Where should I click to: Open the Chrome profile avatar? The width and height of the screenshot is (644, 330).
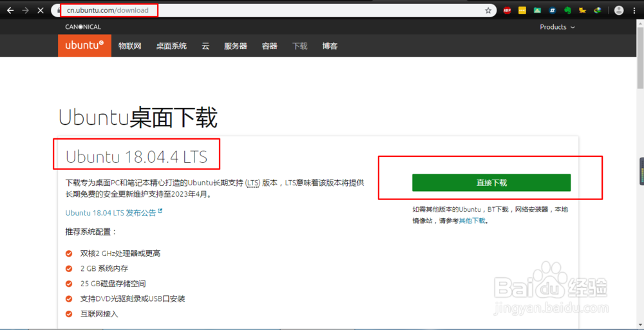[618, 11]
